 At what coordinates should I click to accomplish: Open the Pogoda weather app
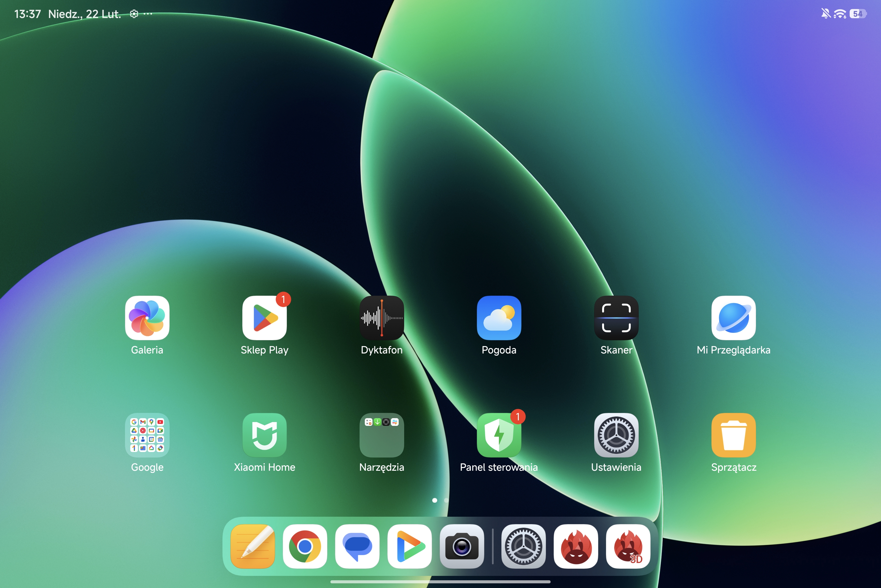click(499, 318)
